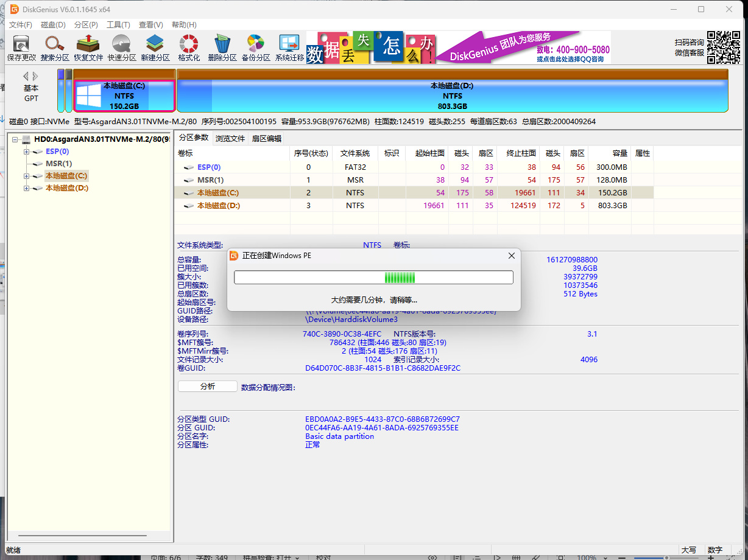Image resolution: width=748 pixels, height=560 pixels.
Task: Open the 磁盘(D) menu
Action: tap(53, 25)
